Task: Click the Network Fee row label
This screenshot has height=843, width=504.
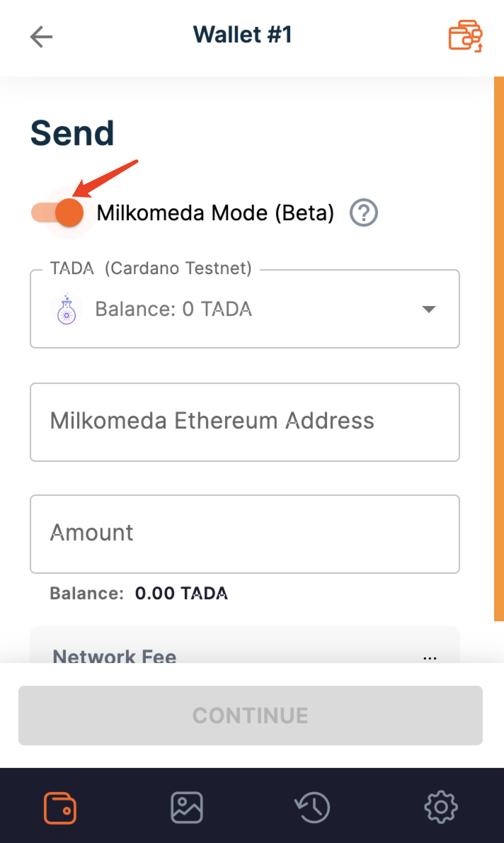Action: 115,657
